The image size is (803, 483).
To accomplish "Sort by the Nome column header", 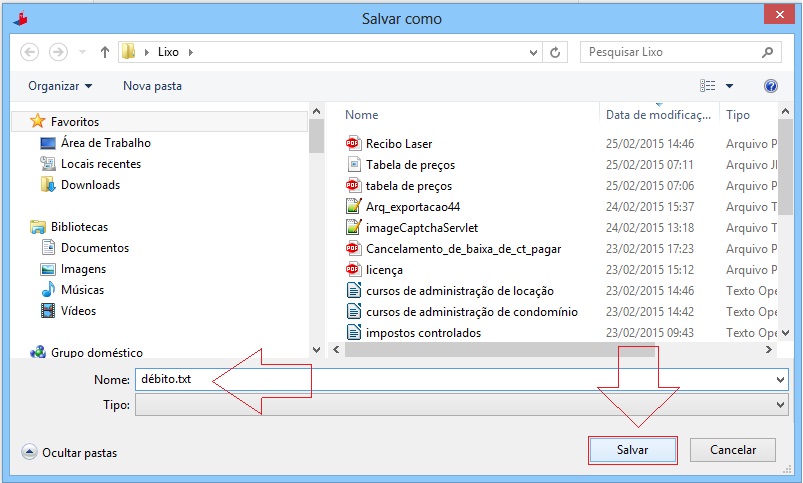I will [362, 115].
